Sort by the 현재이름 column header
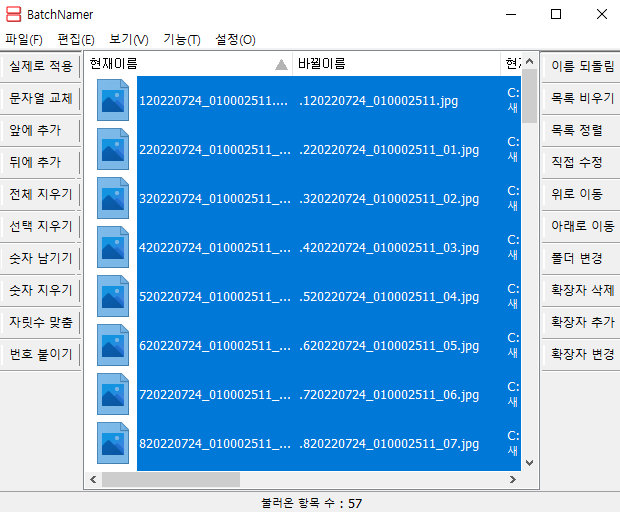Viewport: 620px width, 512px height. (x=189, y=64)
